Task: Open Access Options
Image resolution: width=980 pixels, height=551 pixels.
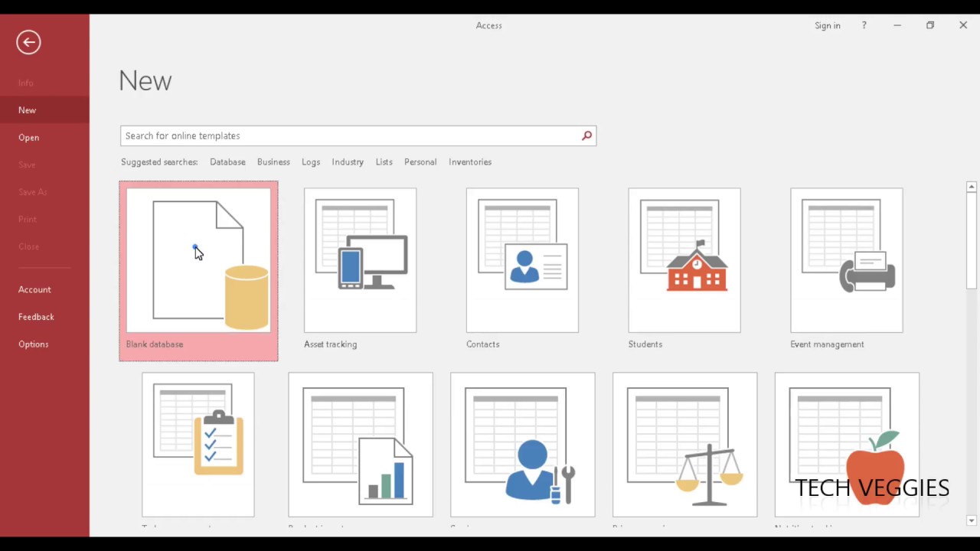Action: pos(44,344)
